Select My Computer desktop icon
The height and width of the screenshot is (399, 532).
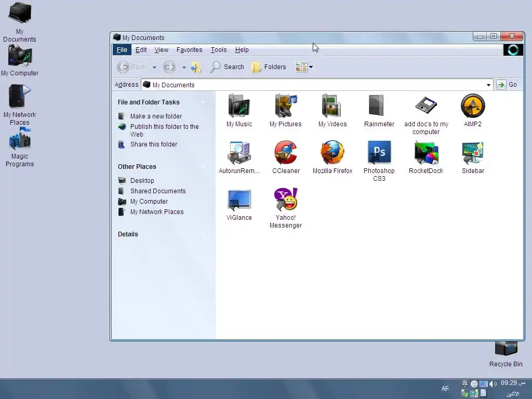click(20, 56)
